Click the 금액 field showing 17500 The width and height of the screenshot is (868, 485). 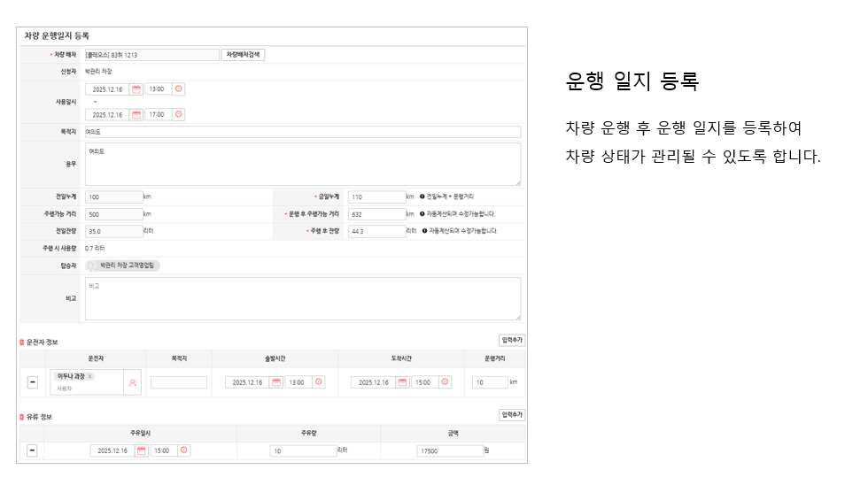[x=450, y=450]
